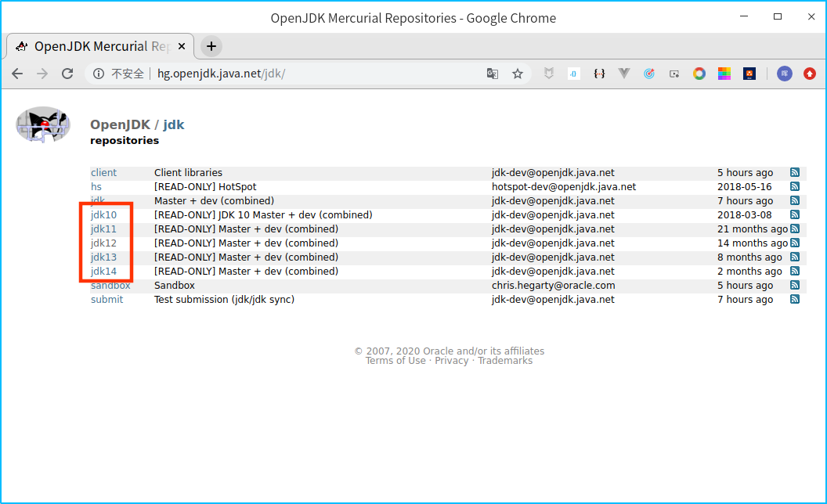Open RSS feed for client repository

pos(795,172)
